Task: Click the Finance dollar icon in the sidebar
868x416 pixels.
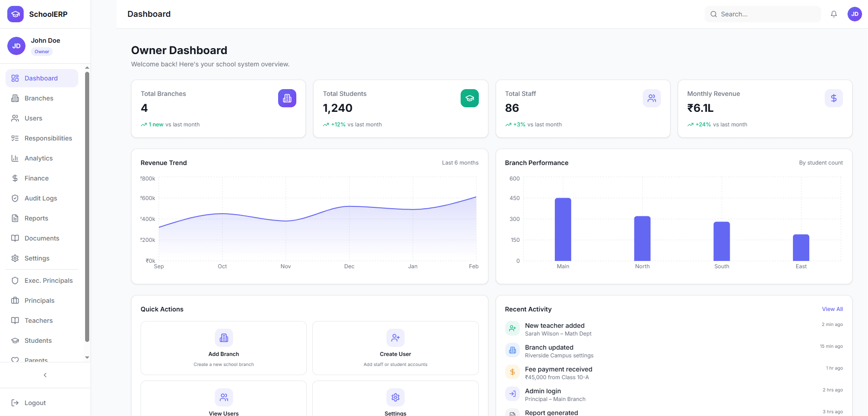Action: 15,178
